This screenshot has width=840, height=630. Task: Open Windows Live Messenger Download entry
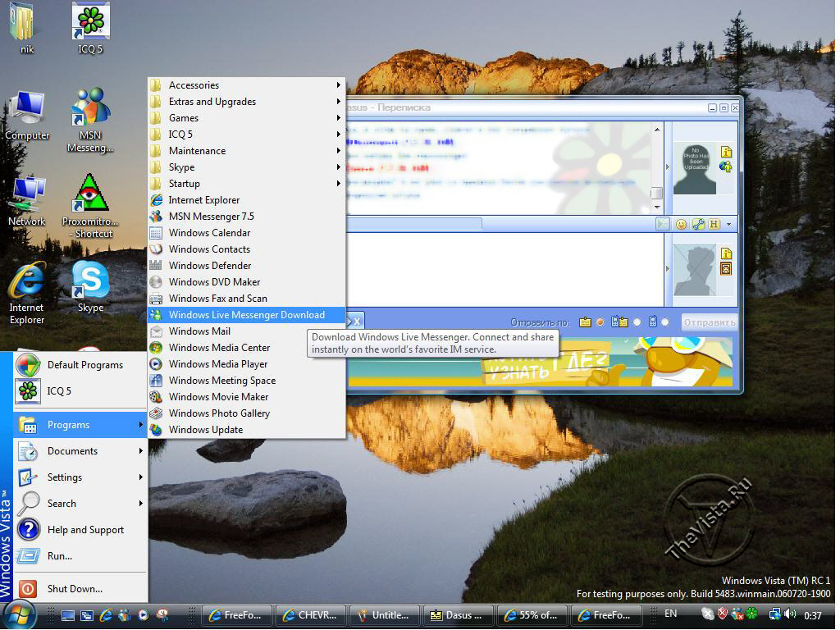pyautogui.click(x=246, y=315)
